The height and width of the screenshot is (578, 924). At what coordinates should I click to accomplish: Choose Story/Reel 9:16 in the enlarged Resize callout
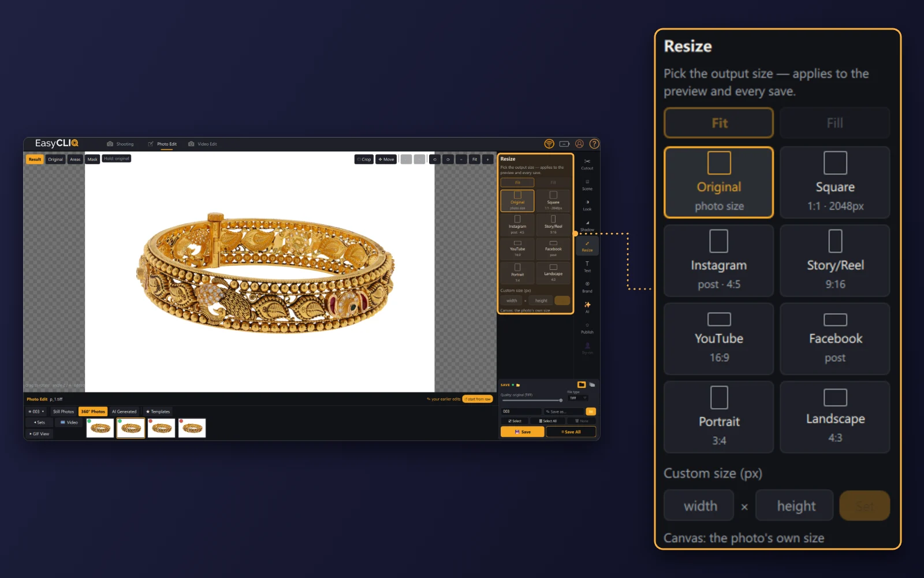tap(835, 261)
